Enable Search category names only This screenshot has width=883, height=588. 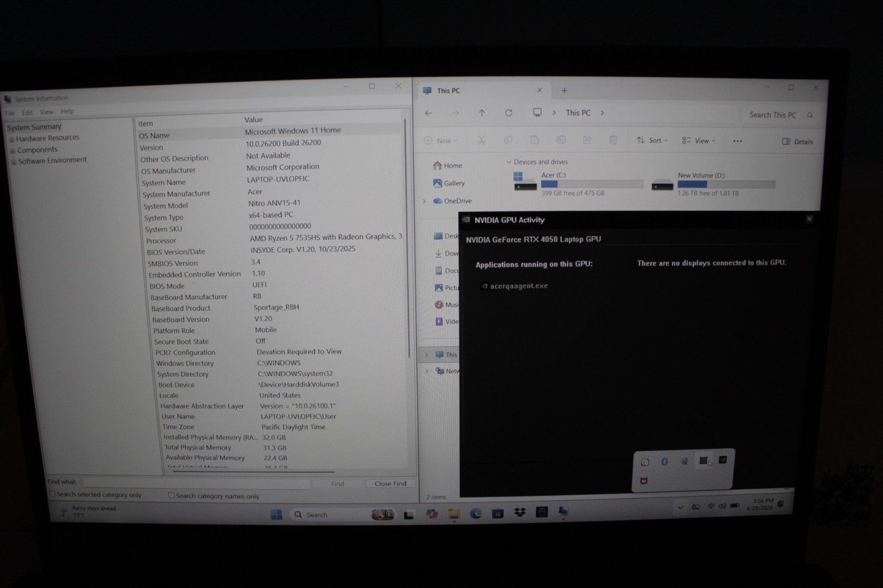point(171,496)
